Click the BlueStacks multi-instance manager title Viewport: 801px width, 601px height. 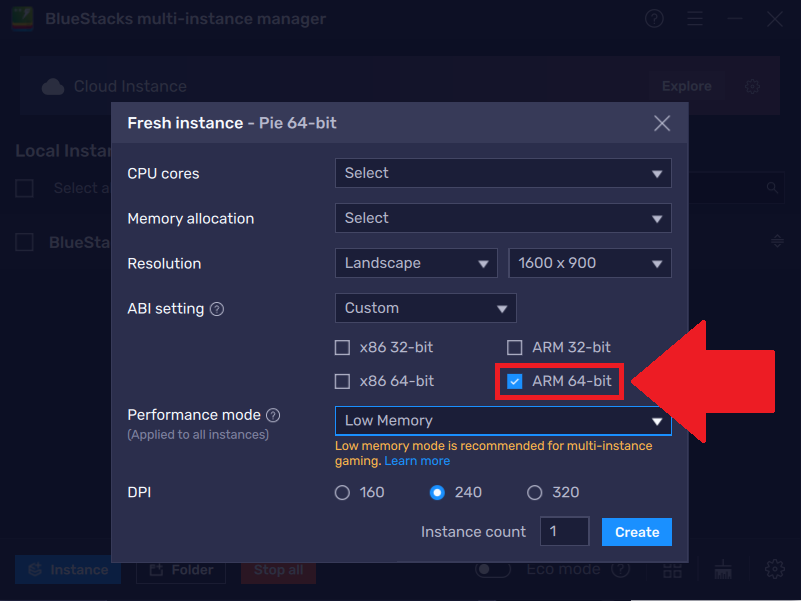185,19
